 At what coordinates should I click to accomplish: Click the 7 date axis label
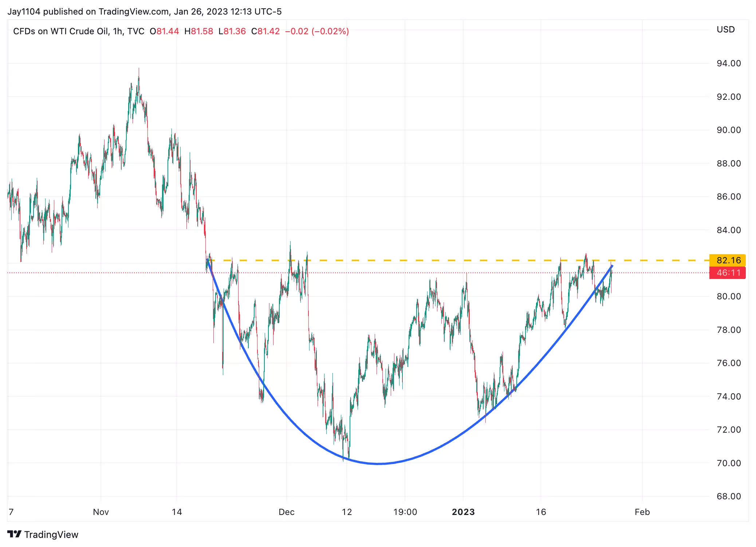[x=11, y=512]
